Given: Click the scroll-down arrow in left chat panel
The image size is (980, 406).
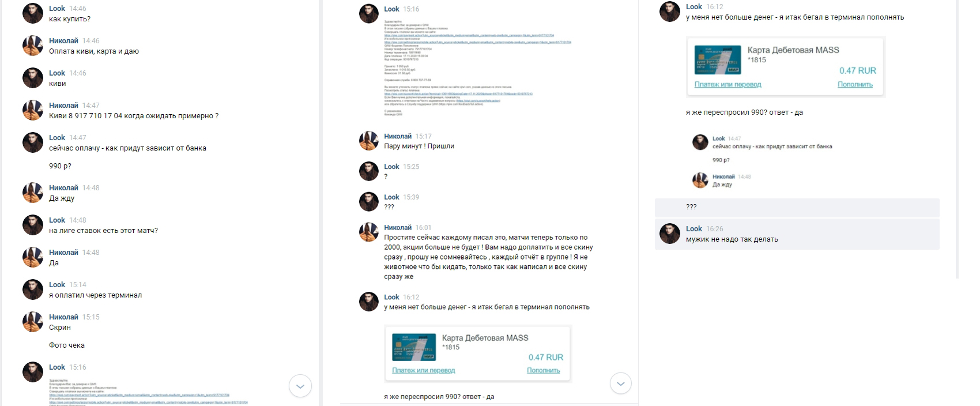Looking at the screenshot, I should (300, 386).
